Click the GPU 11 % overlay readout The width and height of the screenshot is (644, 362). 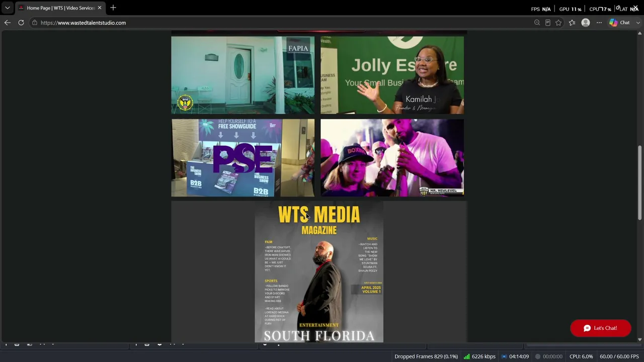570,9
